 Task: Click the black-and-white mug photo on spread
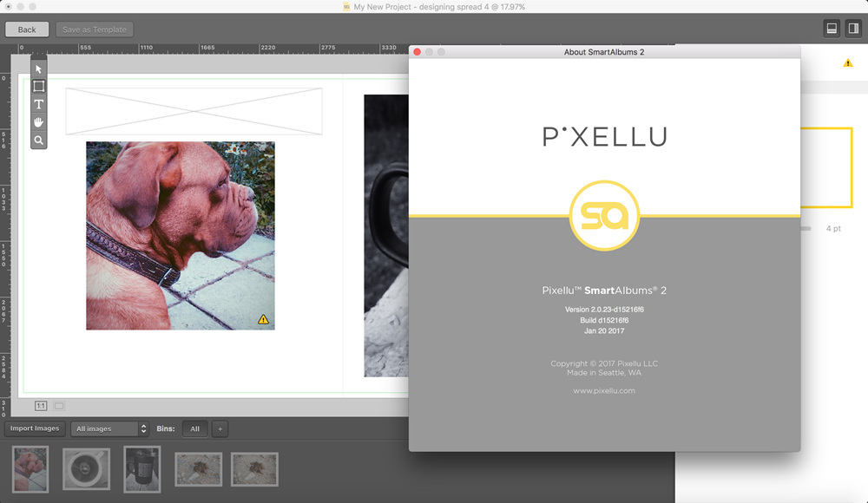386,236
